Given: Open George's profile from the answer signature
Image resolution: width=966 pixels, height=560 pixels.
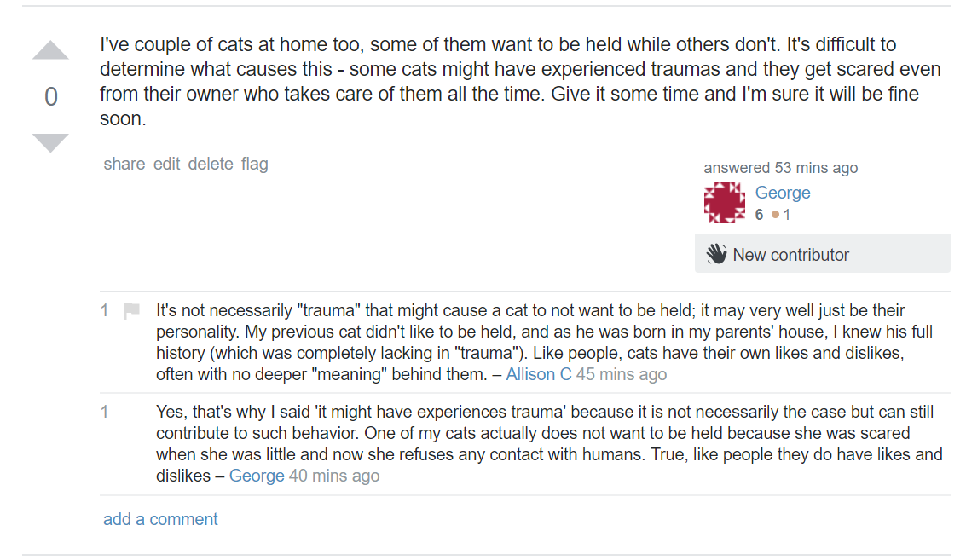Looking at the screenshot, I should 783,193.
